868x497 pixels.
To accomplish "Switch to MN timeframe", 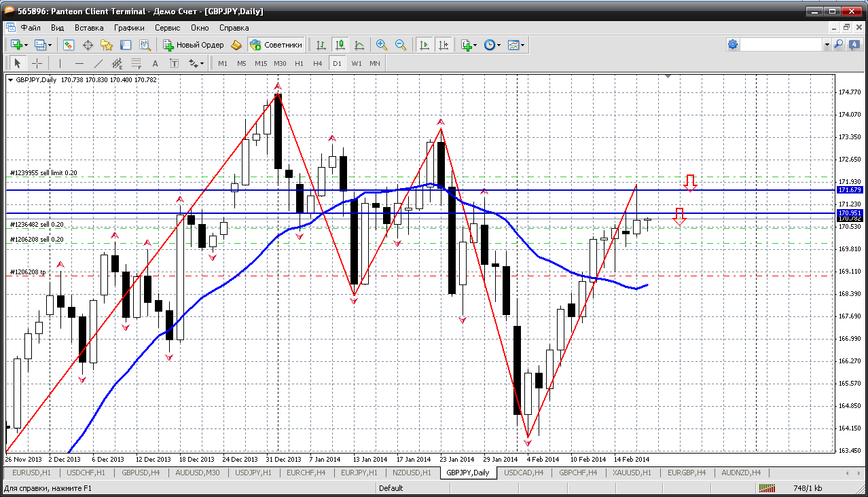I will coord(375,63).
